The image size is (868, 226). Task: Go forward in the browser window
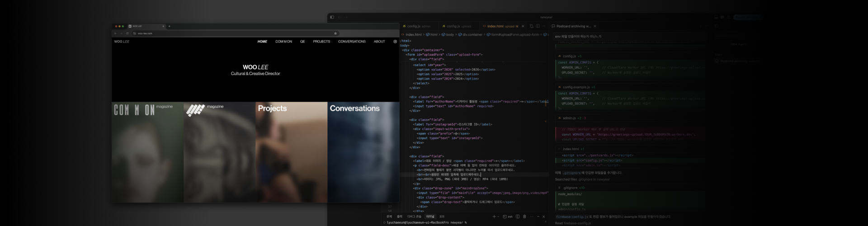[121, 33]
